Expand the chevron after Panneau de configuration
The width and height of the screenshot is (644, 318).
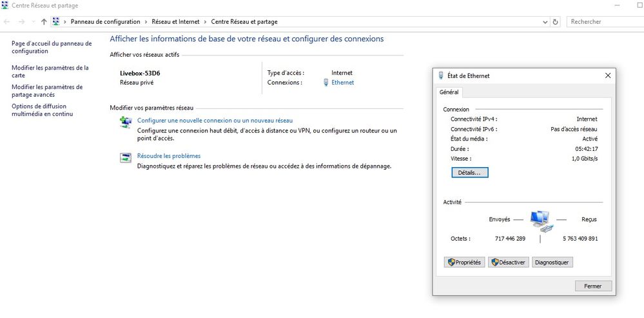click(x=146, y=22)
